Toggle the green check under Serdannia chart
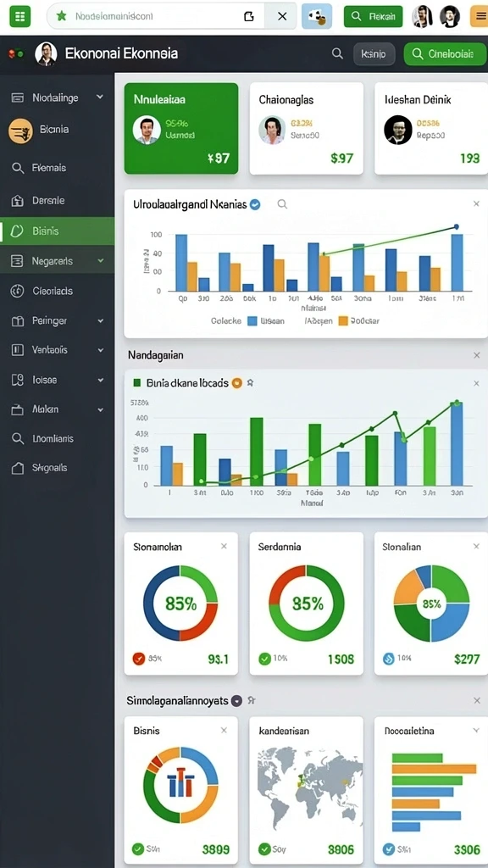This screenshot has height=868, width=488. coord(264,659)
